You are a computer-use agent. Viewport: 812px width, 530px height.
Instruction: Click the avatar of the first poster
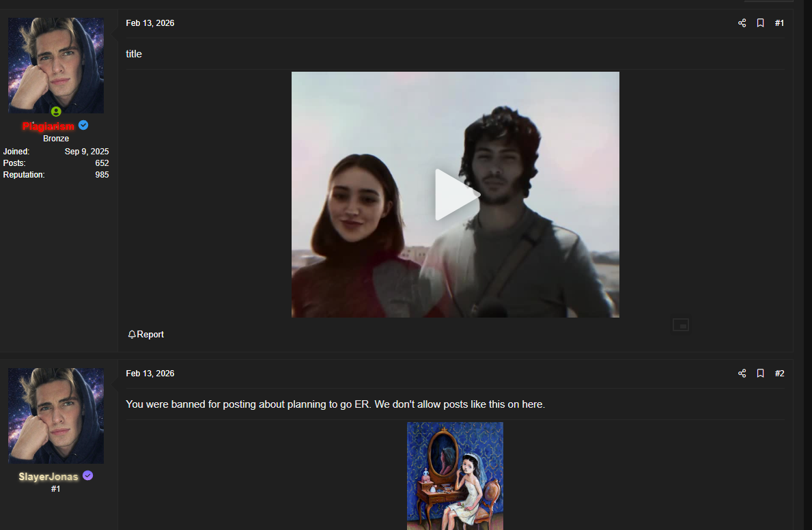click(x=56, y=65)
